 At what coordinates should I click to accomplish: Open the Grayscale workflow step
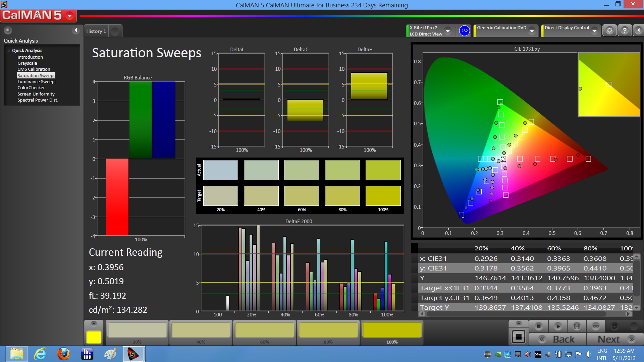point(27,63)
